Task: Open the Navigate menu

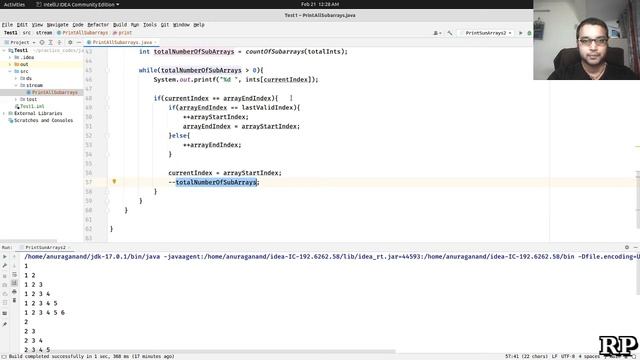Action: pos(58,25)
